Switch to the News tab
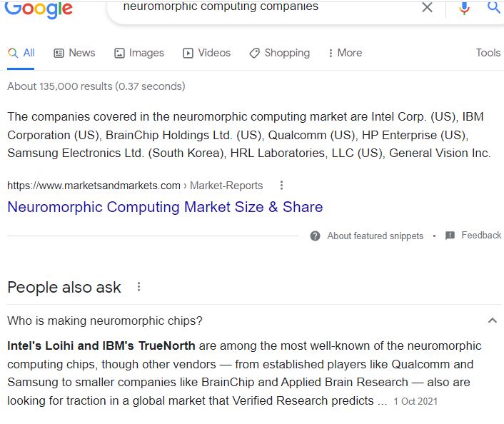 tap(74, 53)
